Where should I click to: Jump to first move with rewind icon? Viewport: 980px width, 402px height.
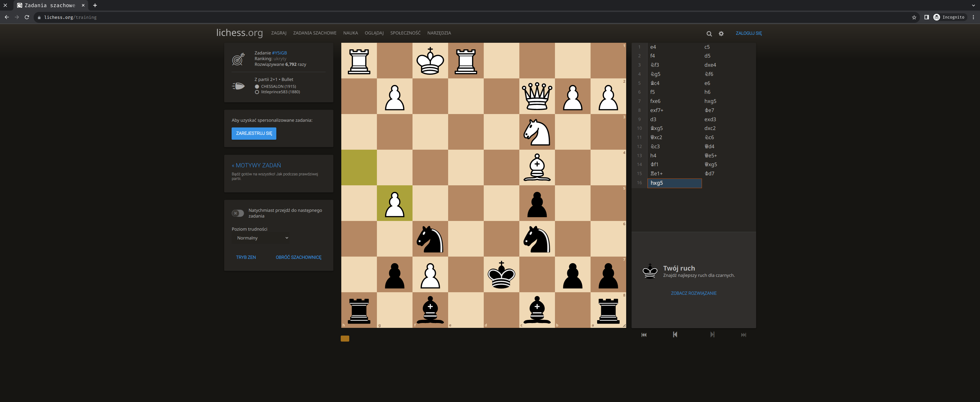click(x=644, y=335)
